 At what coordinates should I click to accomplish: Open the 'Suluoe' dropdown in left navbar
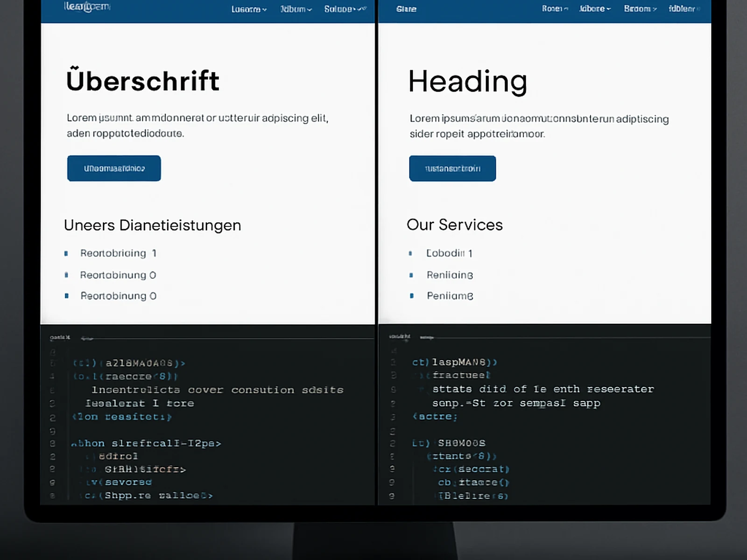(345, 9)
